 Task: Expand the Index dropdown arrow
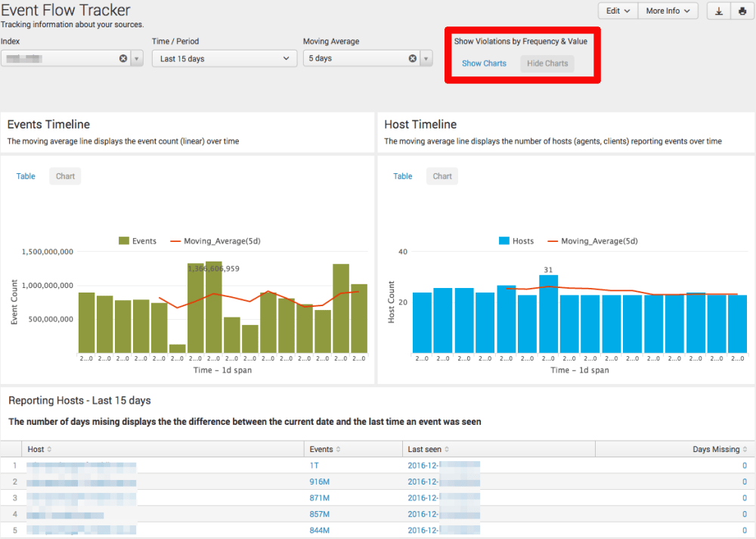tap(137, 58)
